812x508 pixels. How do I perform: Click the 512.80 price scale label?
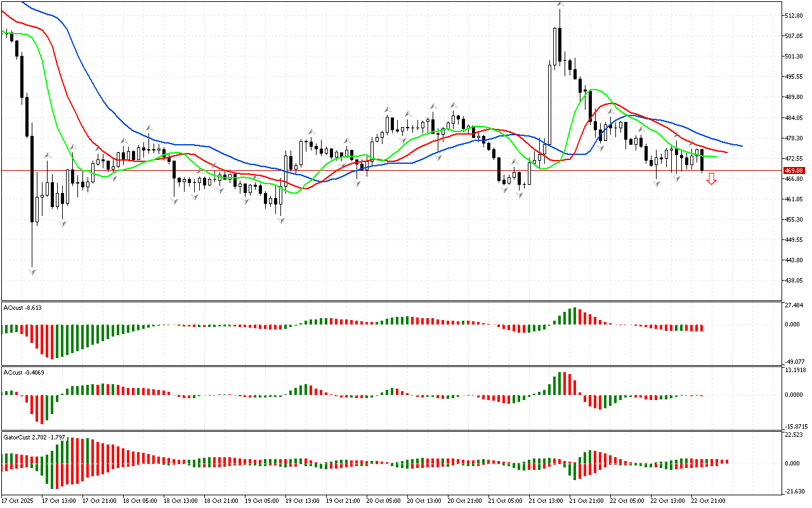[794, 16]
